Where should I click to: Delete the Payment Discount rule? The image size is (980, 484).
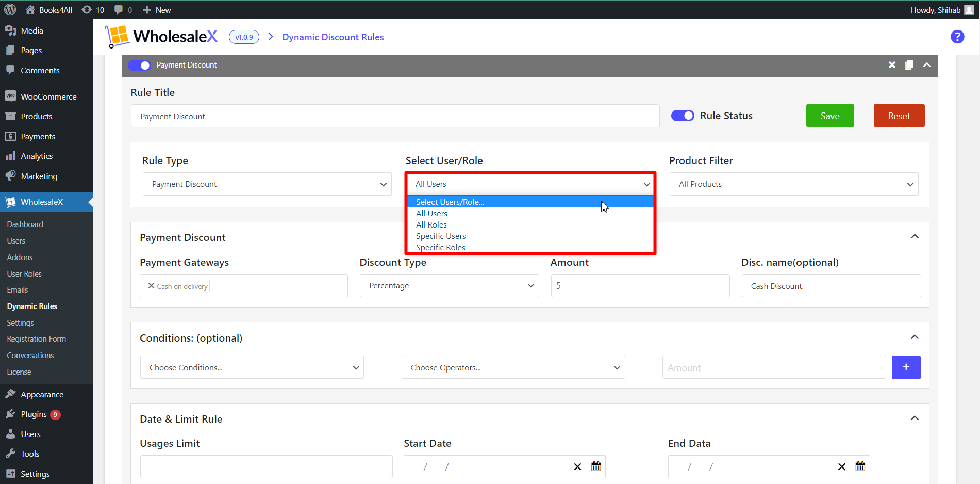click(x=892, y=65)
